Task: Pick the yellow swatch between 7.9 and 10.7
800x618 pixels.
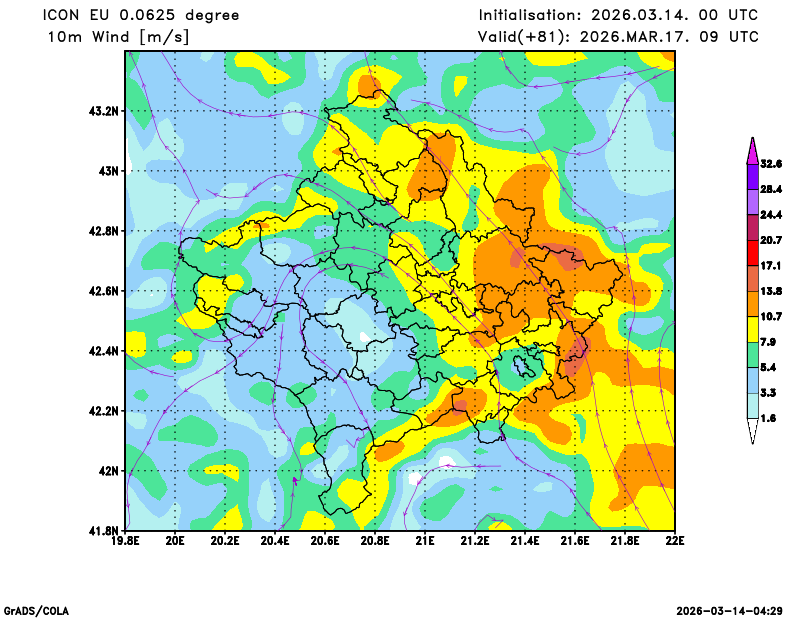Action: [752, 330]
